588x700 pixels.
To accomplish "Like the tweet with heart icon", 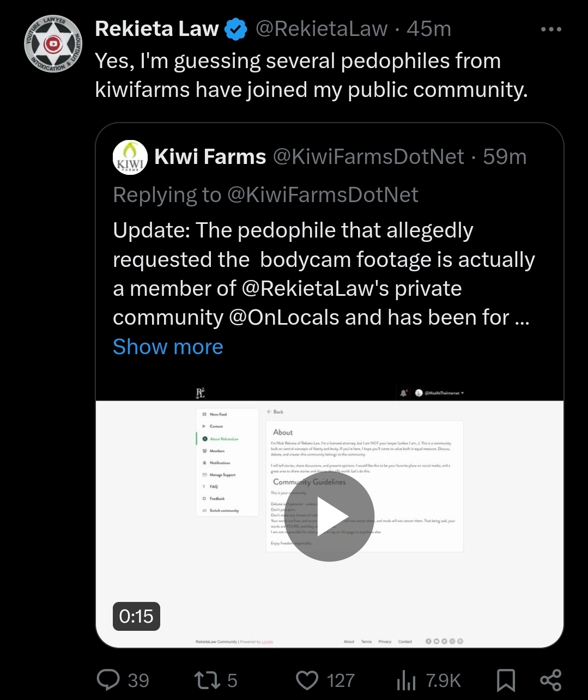I will pos(307,680).
